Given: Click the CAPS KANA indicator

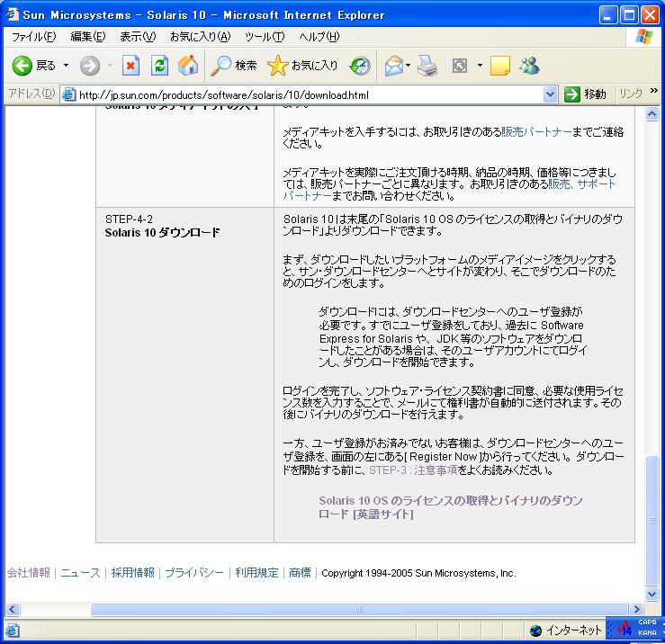Looking at the screenshot, I should pyautogui.click(x=647, y=628).
